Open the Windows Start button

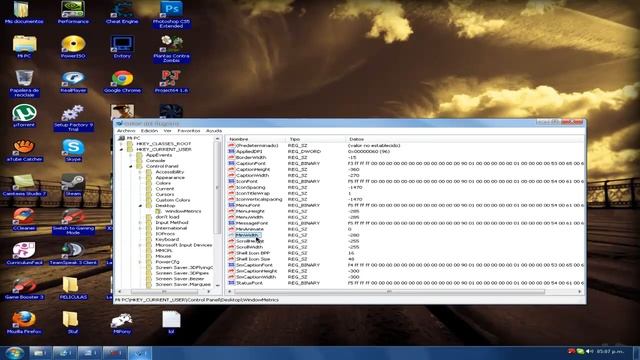point(14,353)
